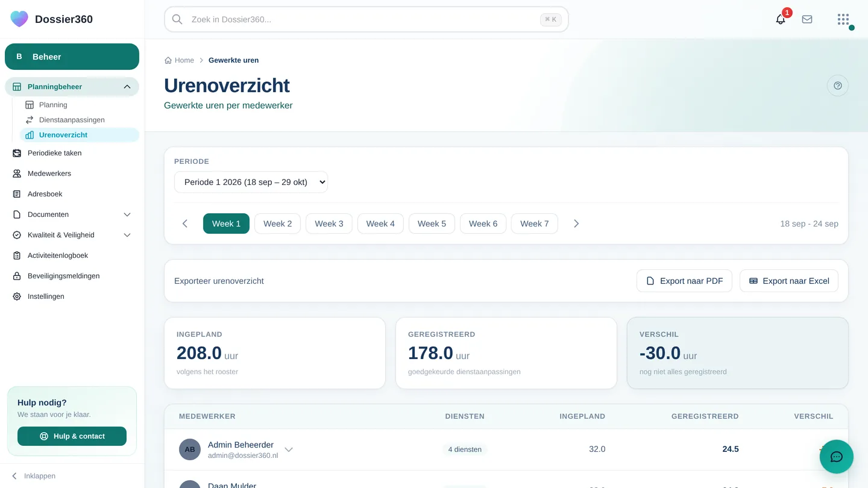
Task: Open Adresboek page
Action: pos(72,194)
